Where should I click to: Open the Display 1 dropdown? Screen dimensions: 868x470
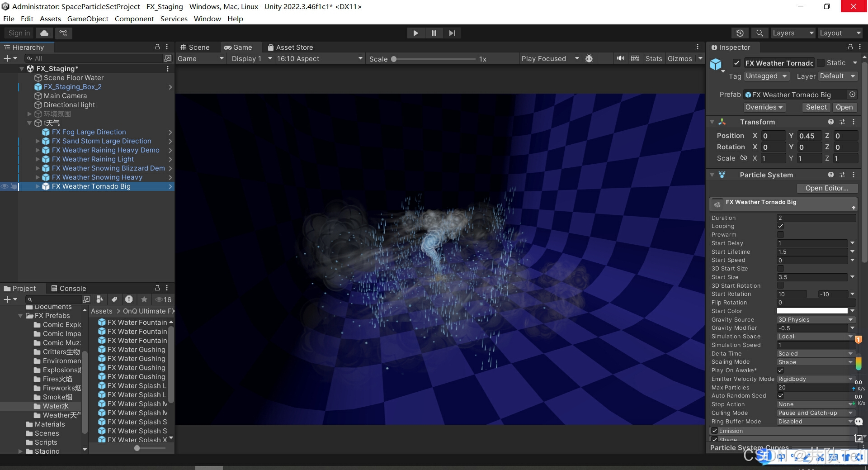(251, 59)
